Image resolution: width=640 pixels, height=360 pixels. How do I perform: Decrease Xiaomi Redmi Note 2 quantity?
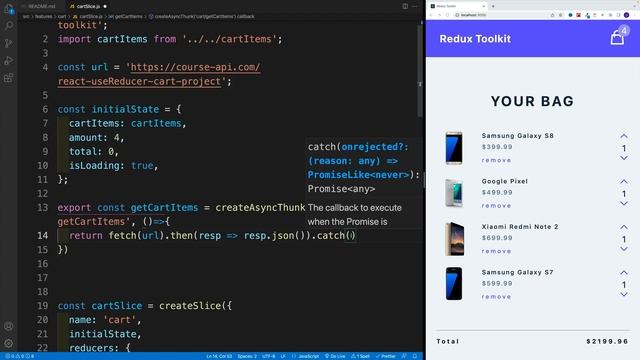click(x=624, y=249)
